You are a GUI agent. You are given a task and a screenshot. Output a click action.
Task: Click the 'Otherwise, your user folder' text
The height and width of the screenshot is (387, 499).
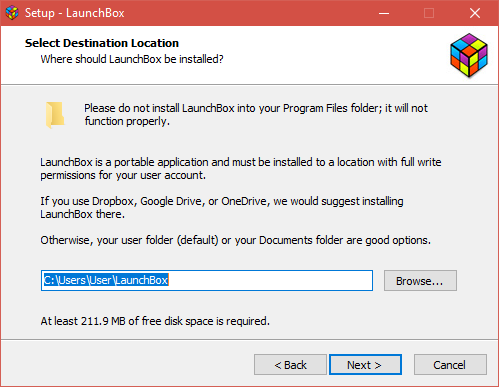[235, 240]
